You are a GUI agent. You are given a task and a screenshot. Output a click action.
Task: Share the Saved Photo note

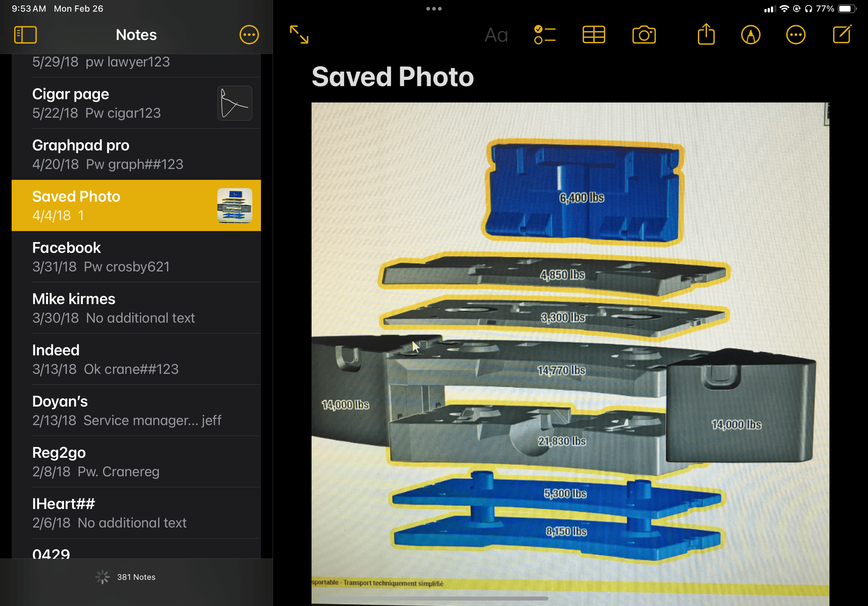[x=706, y=34]
